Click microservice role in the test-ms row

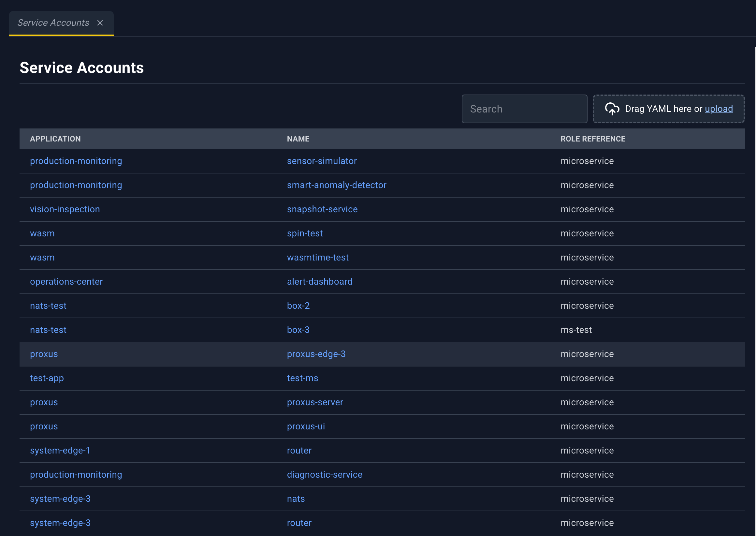pos(587,378)
